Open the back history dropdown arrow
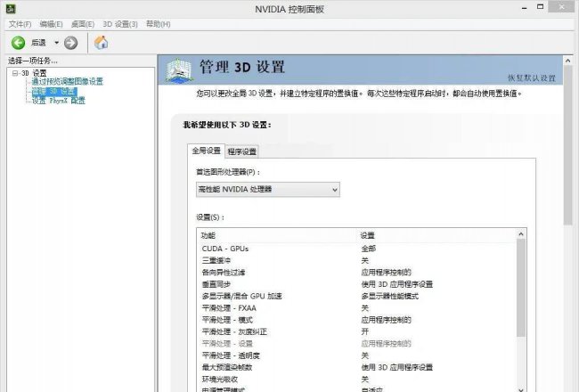This screenshot has height=392, width=579. click(x=56, y=43)
